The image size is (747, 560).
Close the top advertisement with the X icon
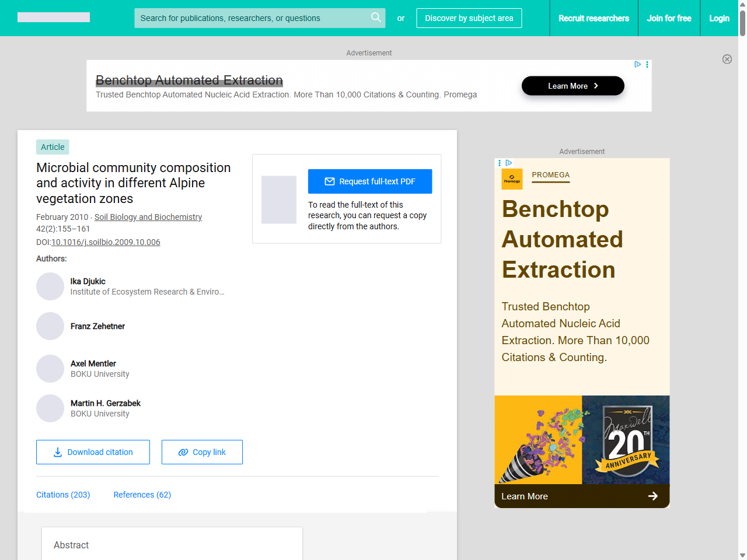click(727, 59)
